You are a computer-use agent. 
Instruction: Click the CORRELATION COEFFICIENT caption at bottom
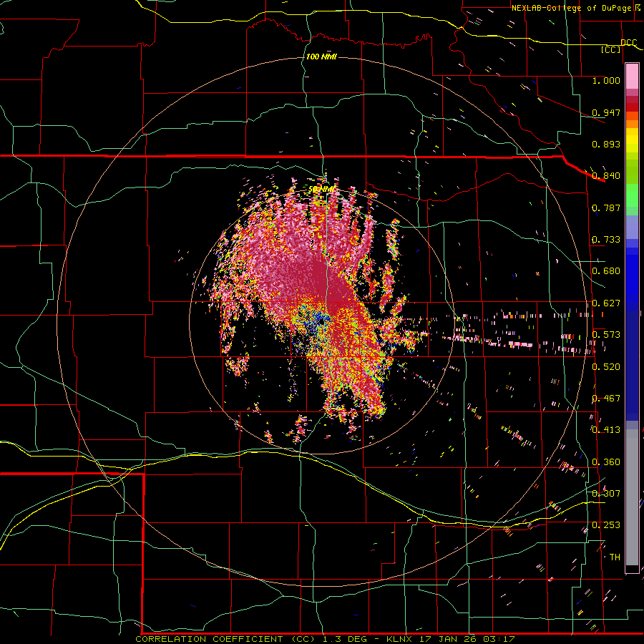[x=325, y=639]
